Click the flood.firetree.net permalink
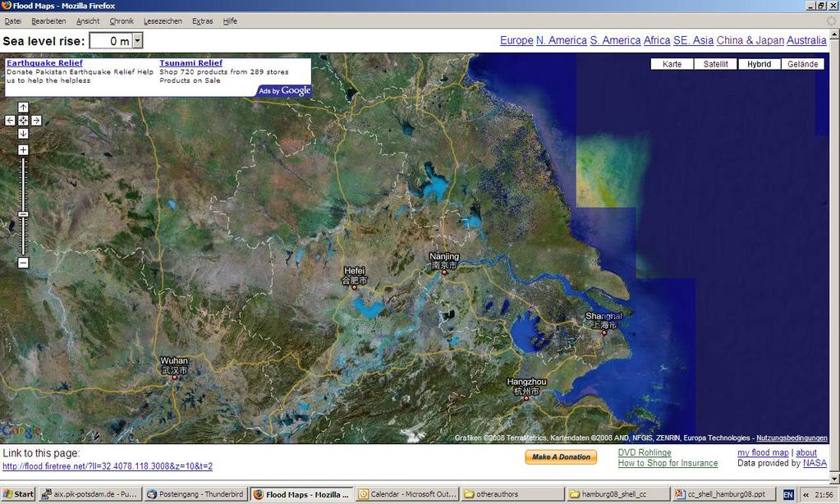 [107, 466]
